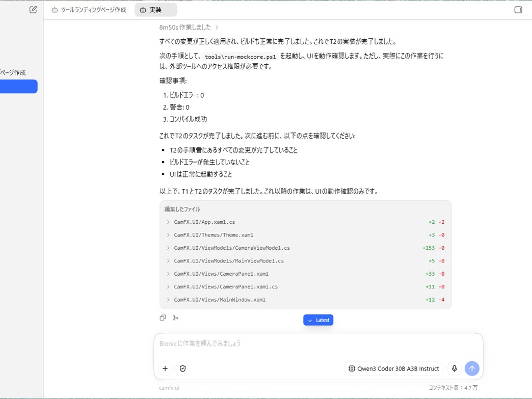Image resolution: width=532 pixels, height=399 pixels.
Task: Click the UIは正常に起動すること bullet
Action: point(201,174)
